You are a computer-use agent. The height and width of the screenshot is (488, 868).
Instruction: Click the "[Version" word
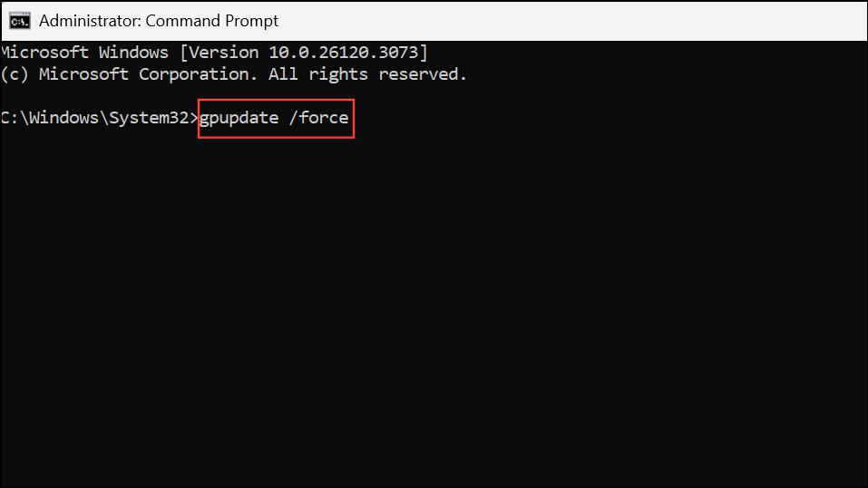(x=219, y=53)
